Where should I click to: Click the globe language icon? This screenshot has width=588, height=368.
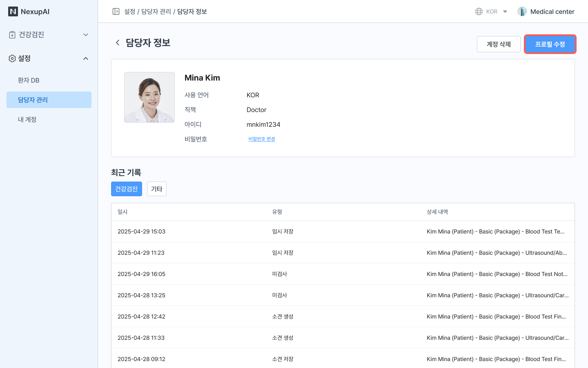479,11
